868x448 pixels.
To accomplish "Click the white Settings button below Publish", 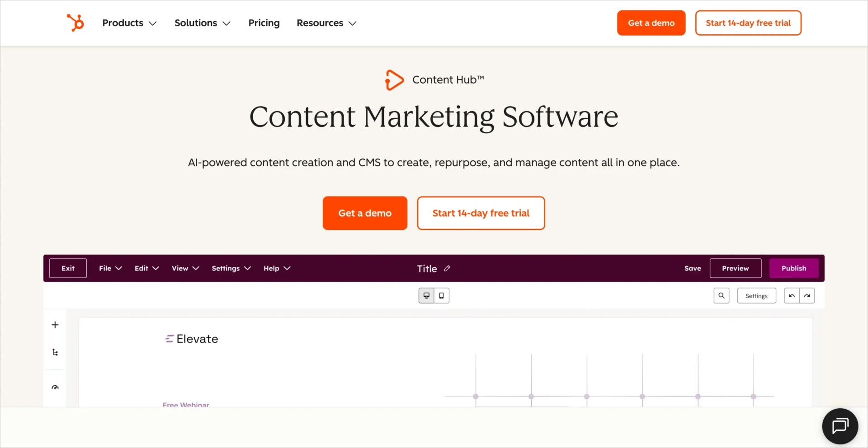I will click(x=756, y=296).
